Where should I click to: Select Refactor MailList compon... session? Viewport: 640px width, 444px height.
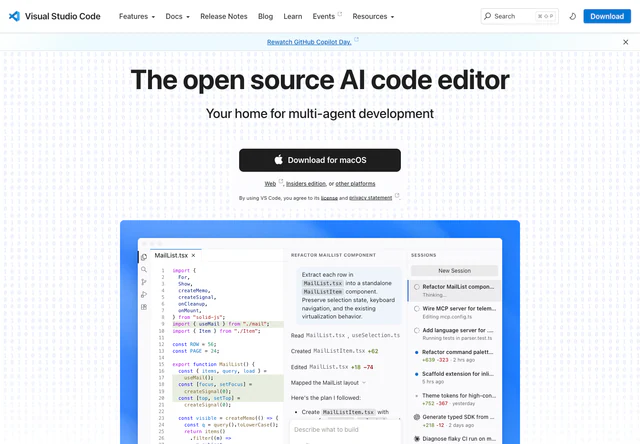click(x=454, y=291)
